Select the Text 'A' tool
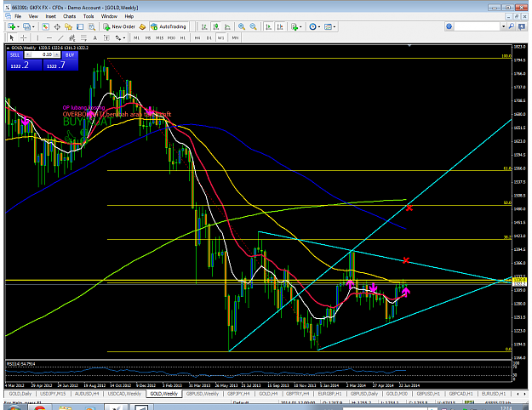 [95, 37]
